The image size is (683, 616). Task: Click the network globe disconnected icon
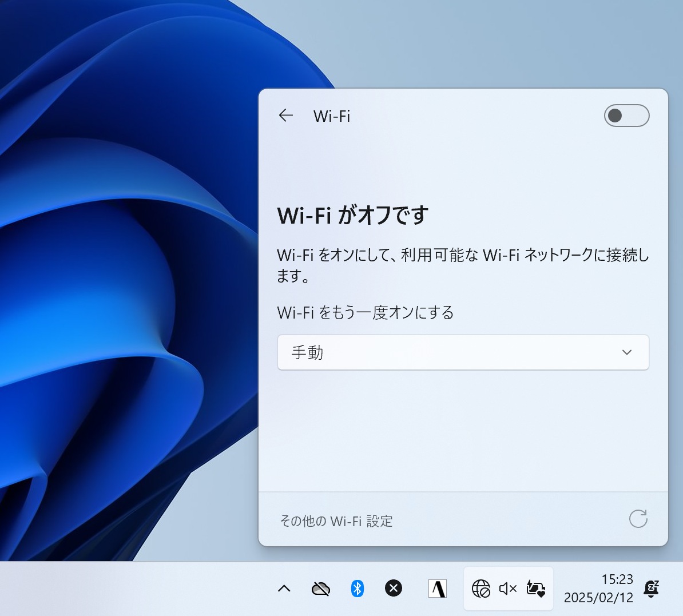pos(481,589)
